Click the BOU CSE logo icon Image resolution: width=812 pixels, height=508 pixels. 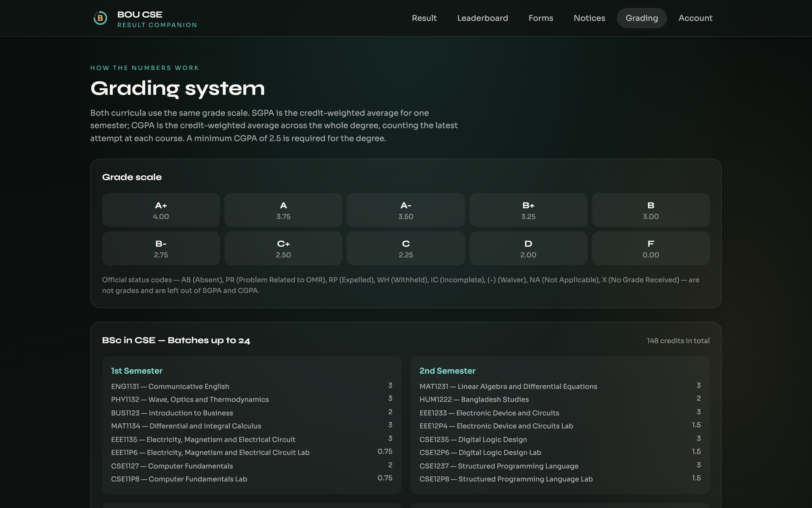tap(100, 18)
